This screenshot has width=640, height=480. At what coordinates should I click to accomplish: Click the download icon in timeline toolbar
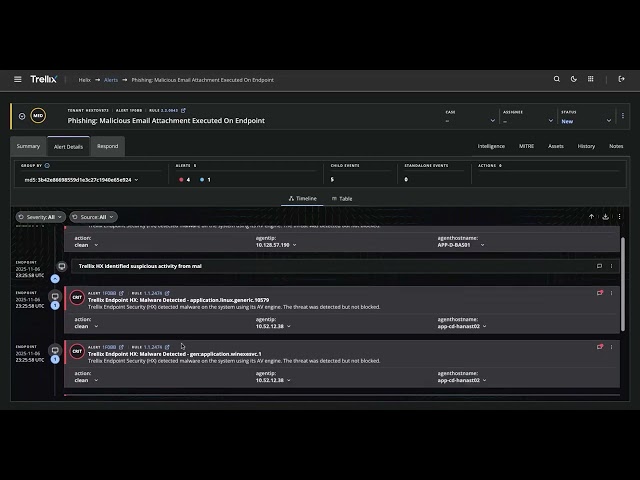point(606,217)
